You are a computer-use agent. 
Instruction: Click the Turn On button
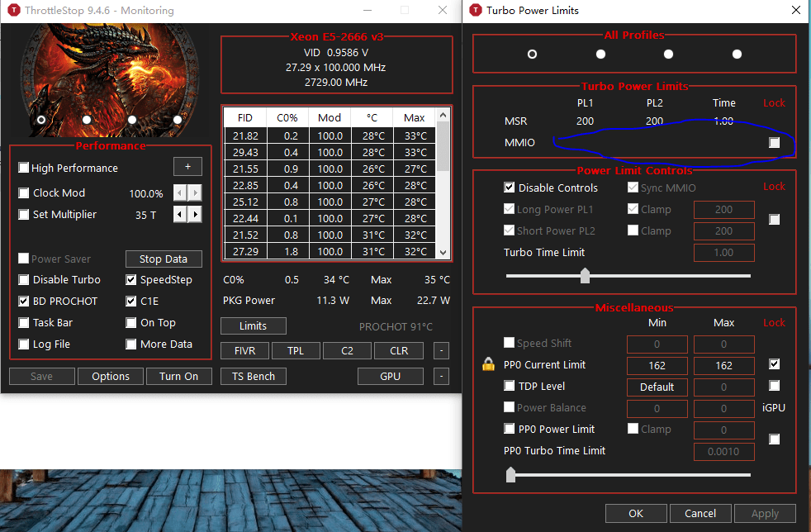[x=179, y=376]
